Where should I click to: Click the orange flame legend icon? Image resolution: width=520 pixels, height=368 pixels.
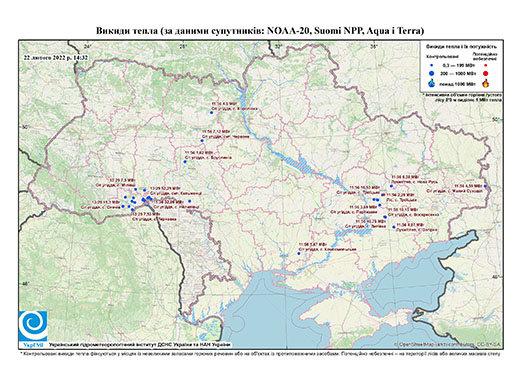[486, 83]
